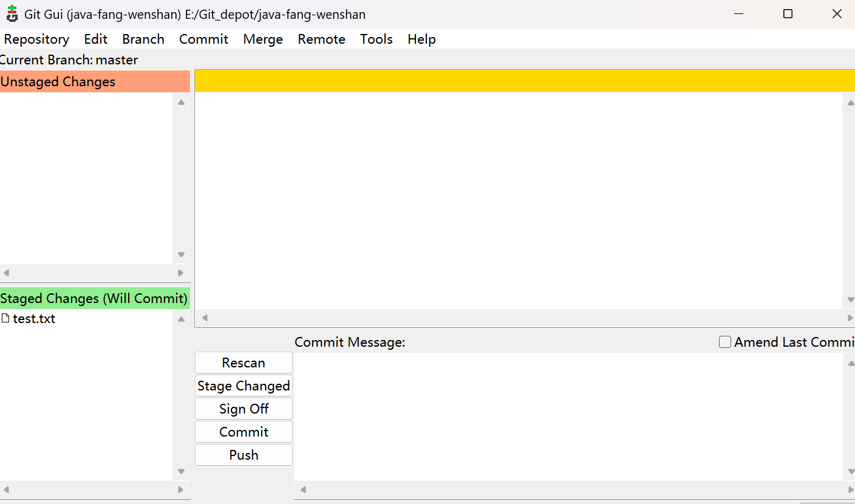Click the Commit Message: label

click(x=350, y=342)
